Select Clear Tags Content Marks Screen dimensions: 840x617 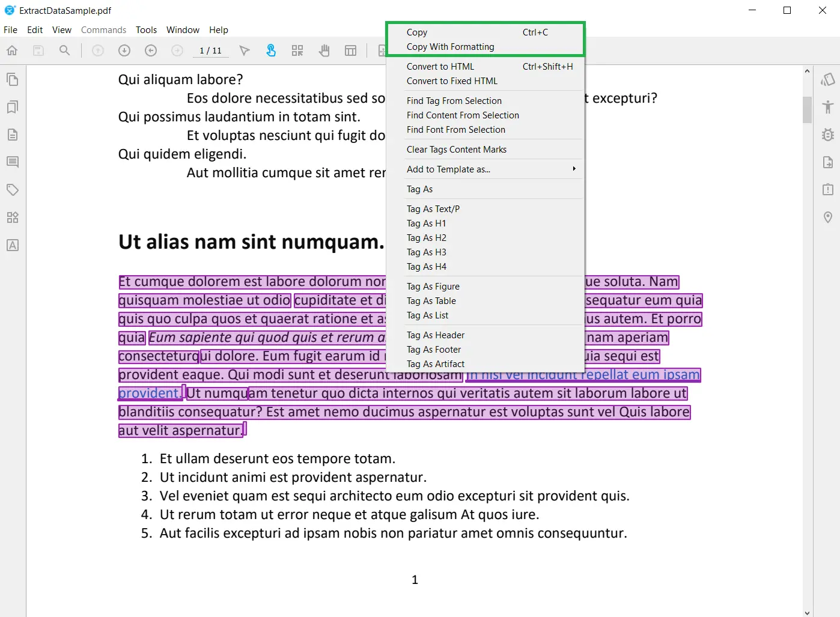[485, 150]
